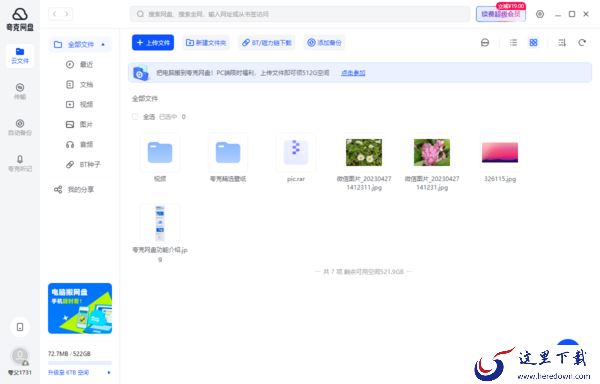Select the pink heart flower photo thumbnail
The height and width of the screenshot is (384, 600).
432,152
